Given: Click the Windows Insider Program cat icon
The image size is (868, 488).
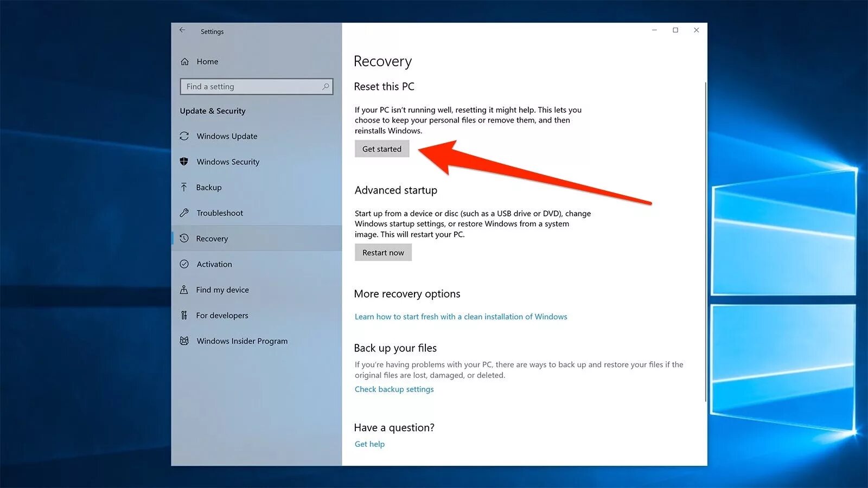Looking at the screenshot, I should [184, 341].
